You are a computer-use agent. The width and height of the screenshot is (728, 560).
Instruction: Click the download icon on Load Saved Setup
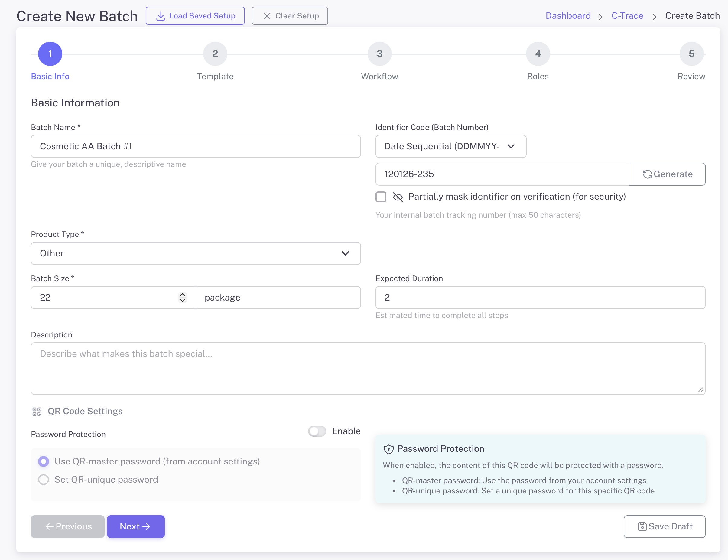point(161,16)
